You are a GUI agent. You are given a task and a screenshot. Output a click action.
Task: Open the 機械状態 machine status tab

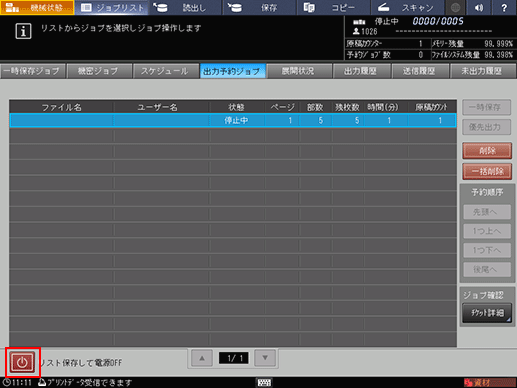click(x=37, y=7)
